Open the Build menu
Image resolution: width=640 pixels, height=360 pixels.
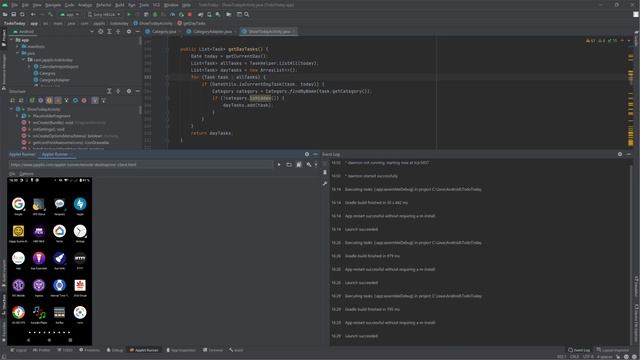coord(120,5)
